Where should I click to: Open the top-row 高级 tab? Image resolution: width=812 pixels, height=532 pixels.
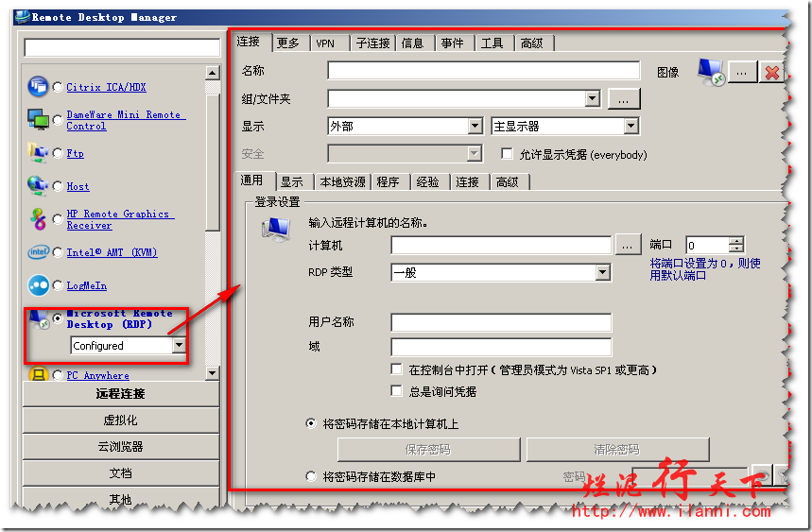tap(532, 43)
